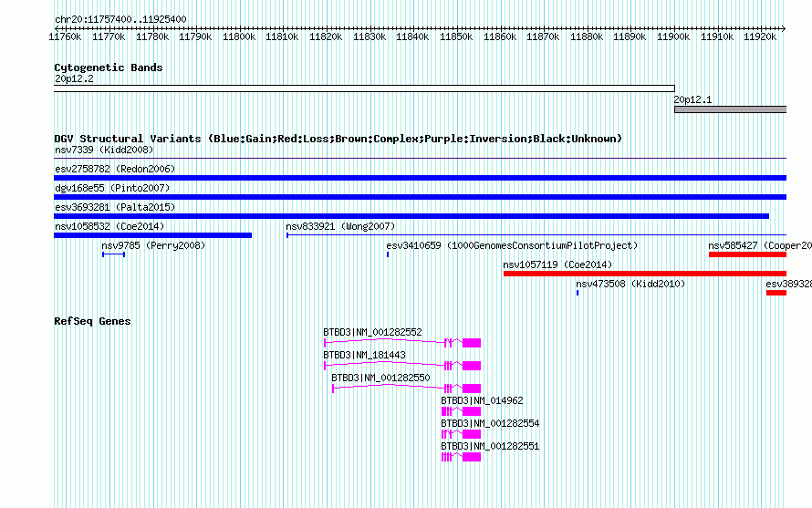The height and width of the screenshot is (508, 812).
Task: Click the blue bar for esv3693281 gain
Action: [411, 216]
